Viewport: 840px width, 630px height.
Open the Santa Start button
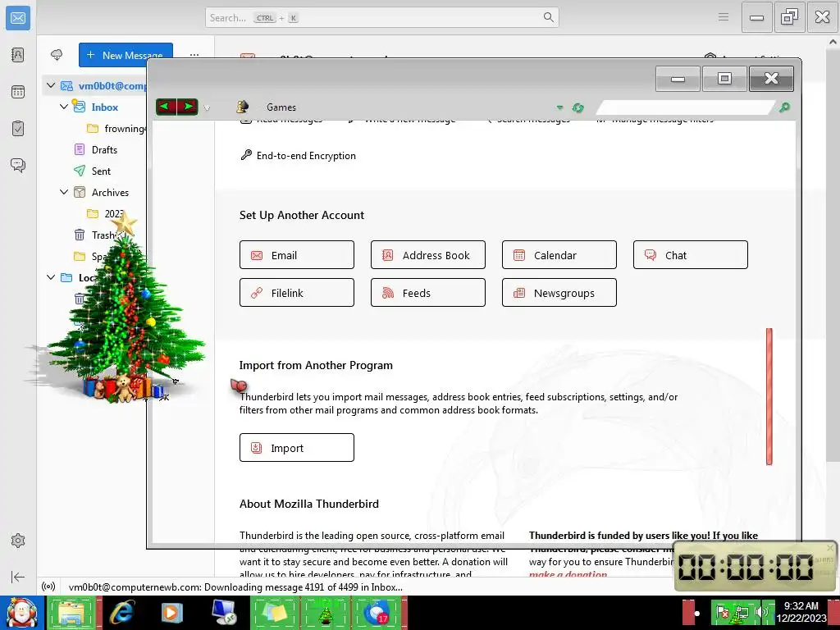tap(22, 613)
